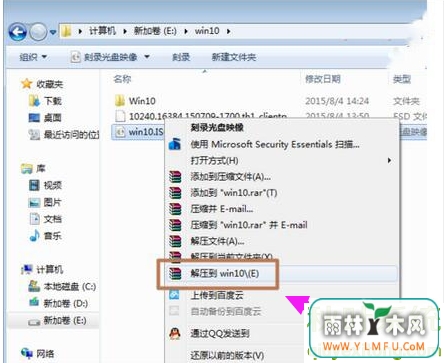Click 新建文件夹 in the toolbar

(x=234, y=57)
